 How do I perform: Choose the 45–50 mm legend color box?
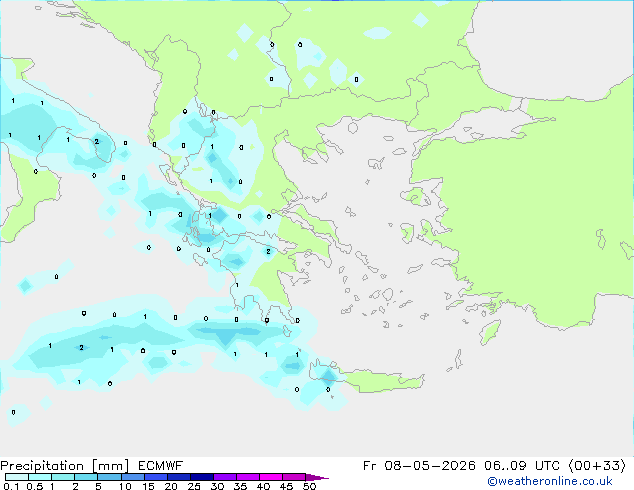tap(294, 477)
